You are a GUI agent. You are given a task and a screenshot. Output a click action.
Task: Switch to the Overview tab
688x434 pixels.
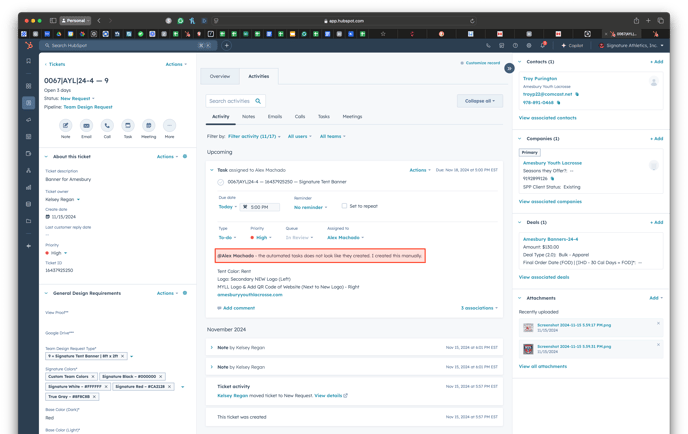click(x=220, y=76)
